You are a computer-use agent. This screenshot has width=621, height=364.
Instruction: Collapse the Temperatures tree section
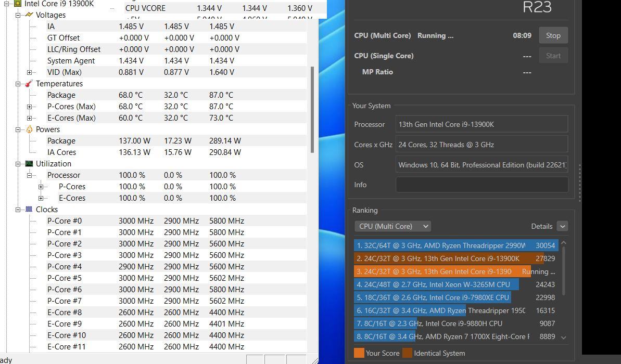pos(18,84)
